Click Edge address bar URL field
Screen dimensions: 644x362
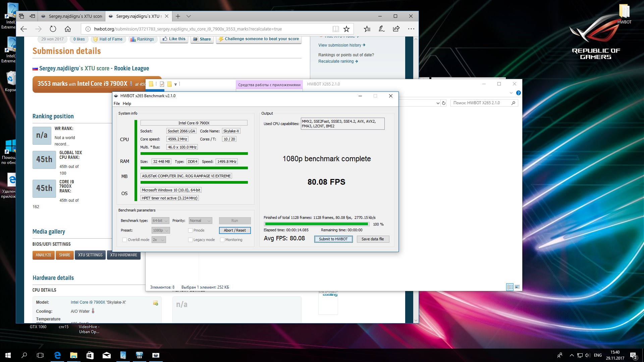(x=208, y=29)
